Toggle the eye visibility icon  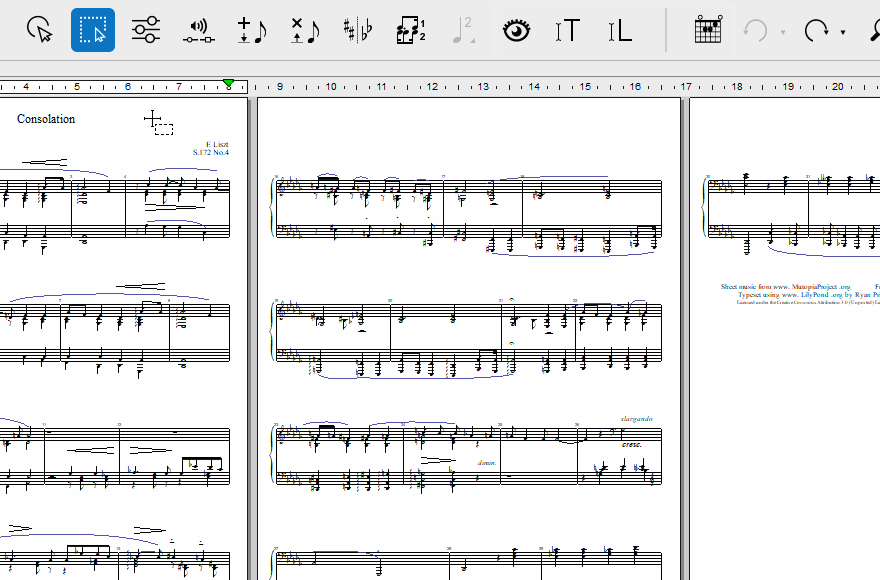[x=516, y=30]
